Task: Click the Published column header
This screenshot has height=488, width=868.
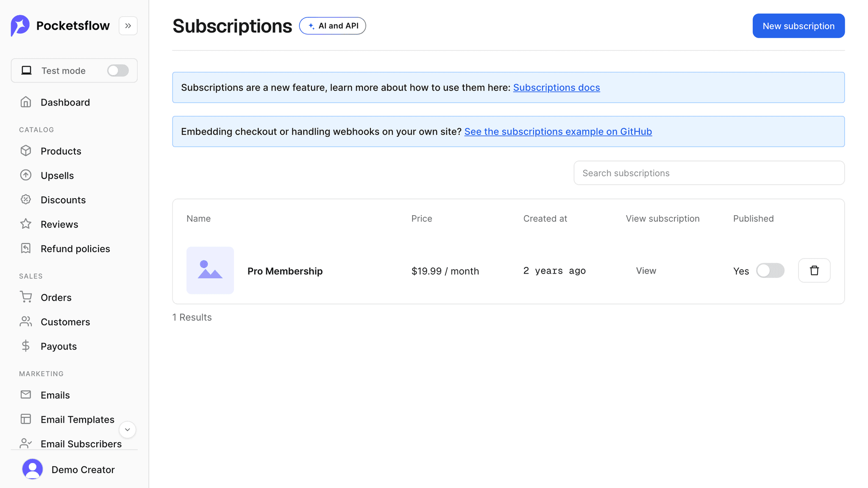Action: click(x=754, y=219)
